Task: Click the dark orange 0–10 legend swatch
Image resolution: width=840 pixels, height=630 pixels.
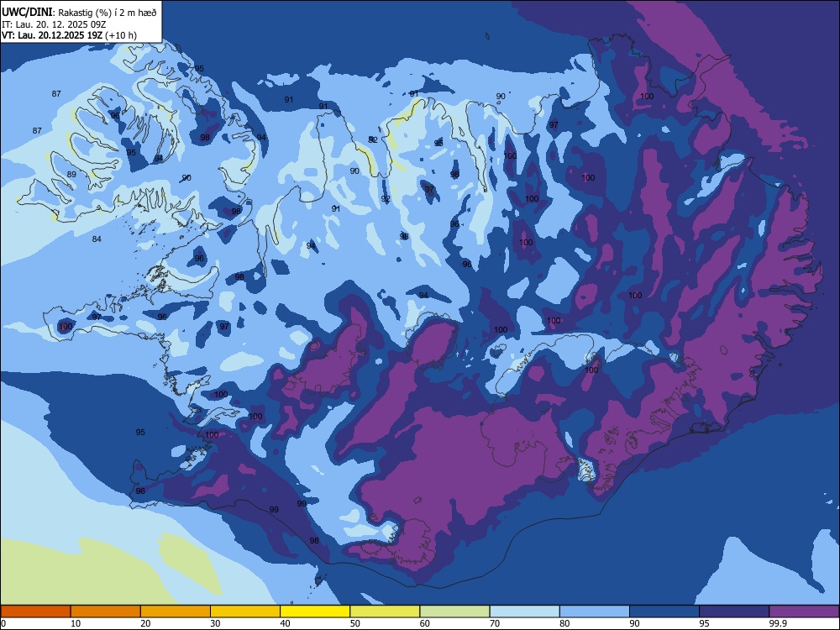Action: pos(35,612)
